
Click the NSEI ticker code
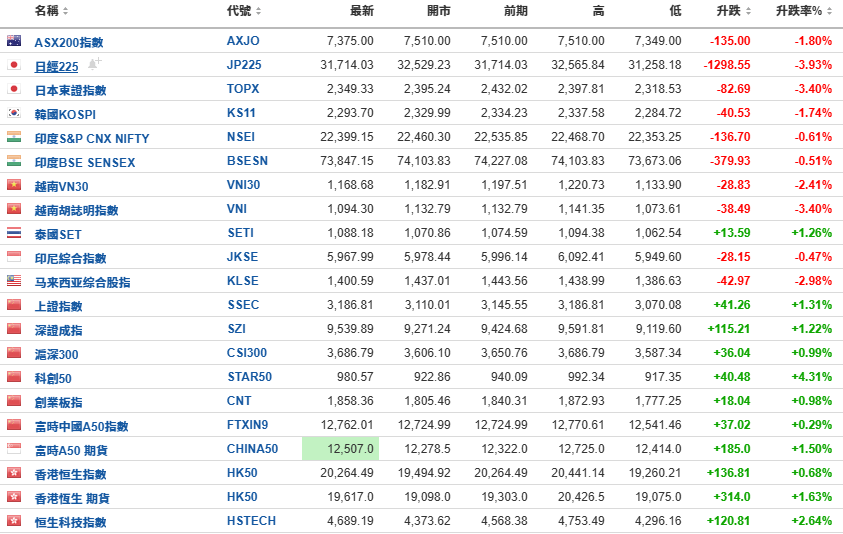(241, 137)
